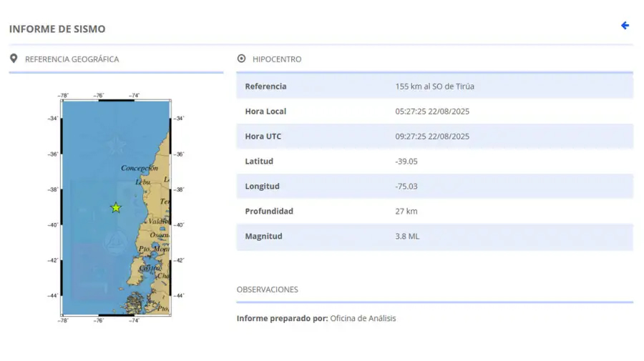Click the Hipocentro section heading
This screenshot has width=644, height=361.
point(277,59)
